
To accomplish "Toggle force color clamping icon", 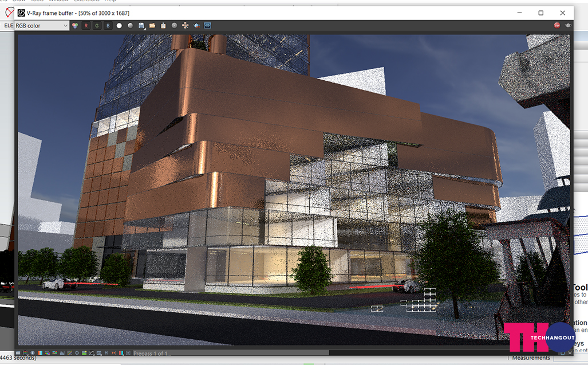I will [x=26, y=353].
